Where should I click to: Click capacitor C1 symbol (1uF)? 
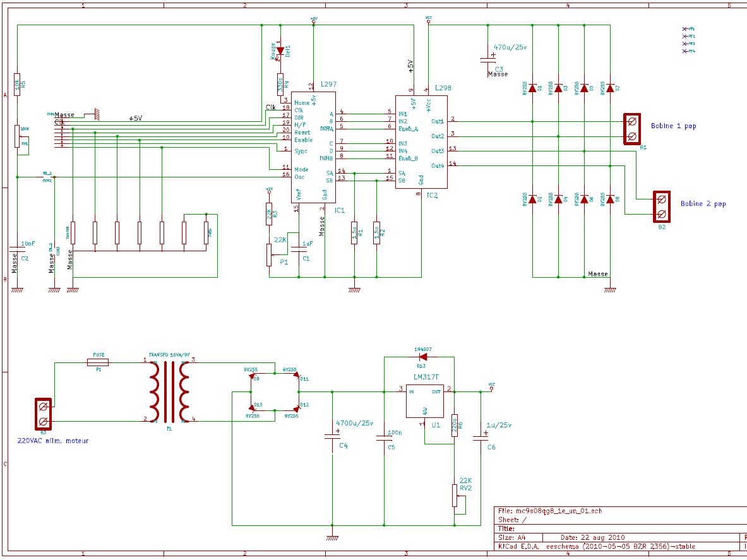coord(299,248)
